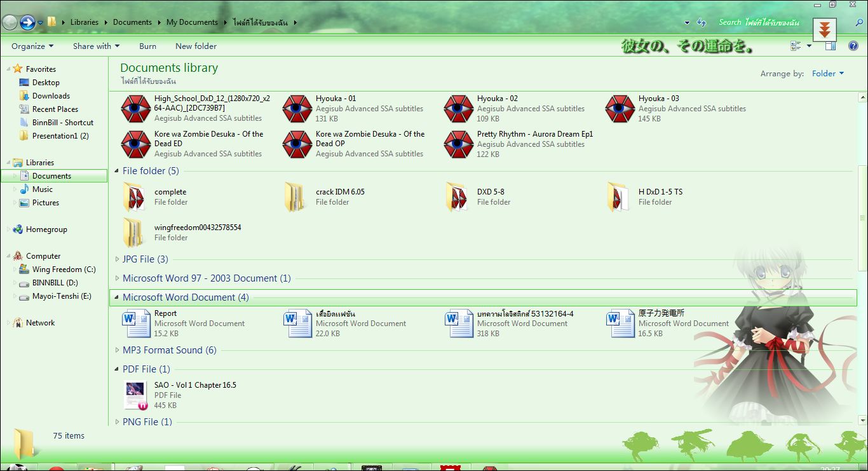
Task: Click Burn in the toolbar
Action: tap(147, 46)
